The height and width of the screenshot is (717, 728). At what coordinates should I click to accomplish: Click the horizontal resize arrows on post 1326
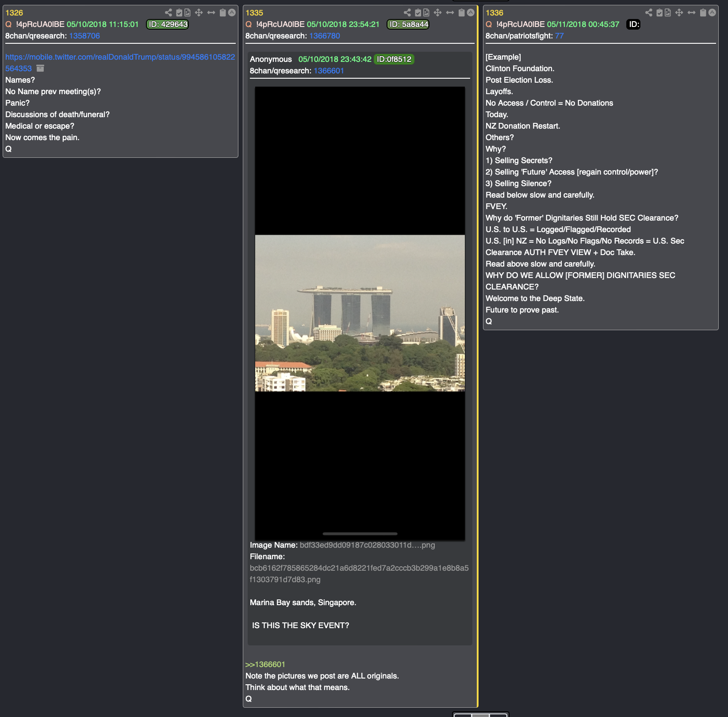211,13
